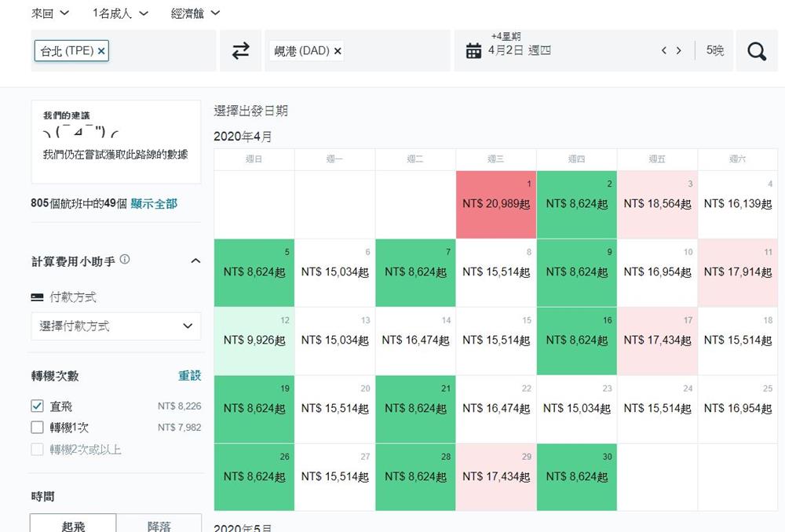Click the 顯示全部 link

click(154, 204)
